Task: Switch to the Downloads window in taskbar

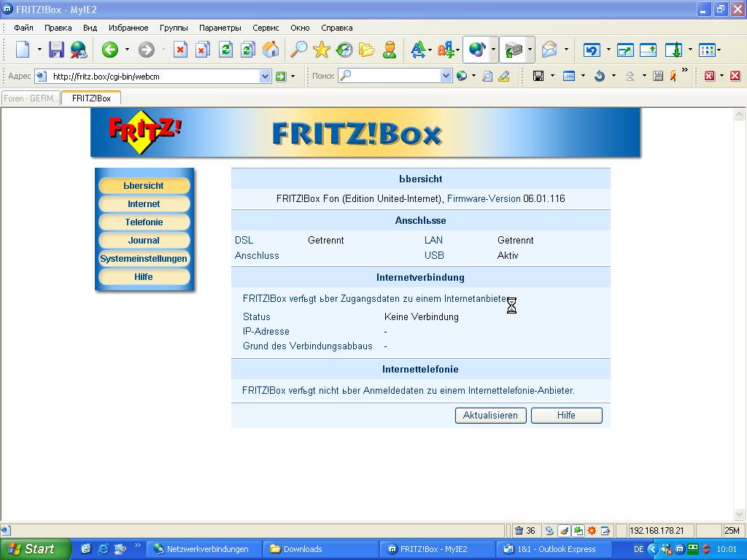Action: pyautogui.click(x=320, y=549)
